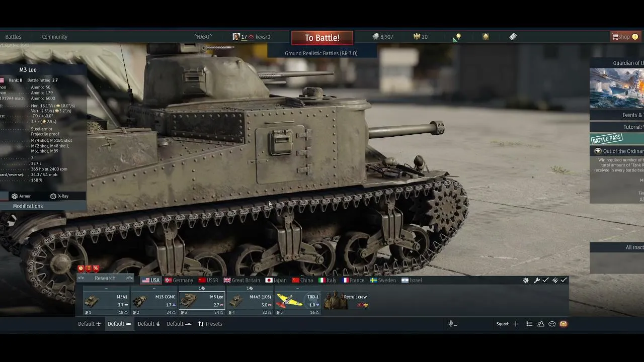The image size is (644, 362).
Task: Click the red percent discount icon
Action: click(x=96, y=268)
